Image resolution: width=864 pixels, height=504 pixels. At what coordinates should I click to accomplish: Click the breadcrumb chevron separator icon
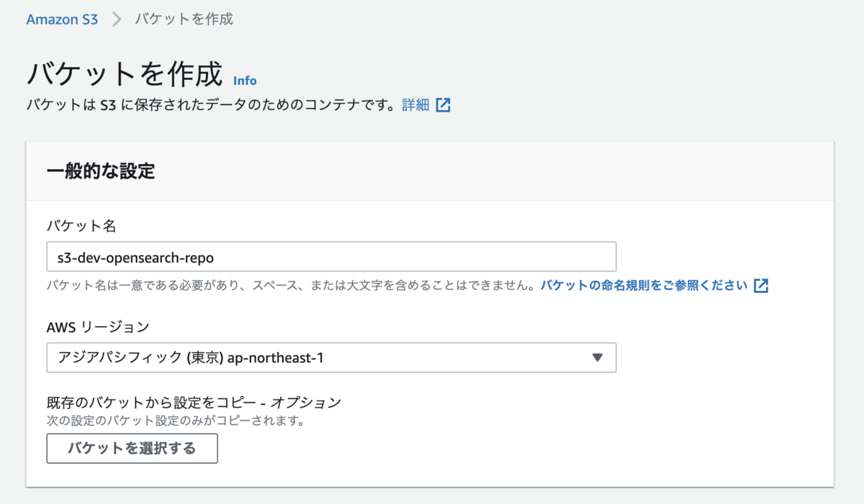pos(117,19)
